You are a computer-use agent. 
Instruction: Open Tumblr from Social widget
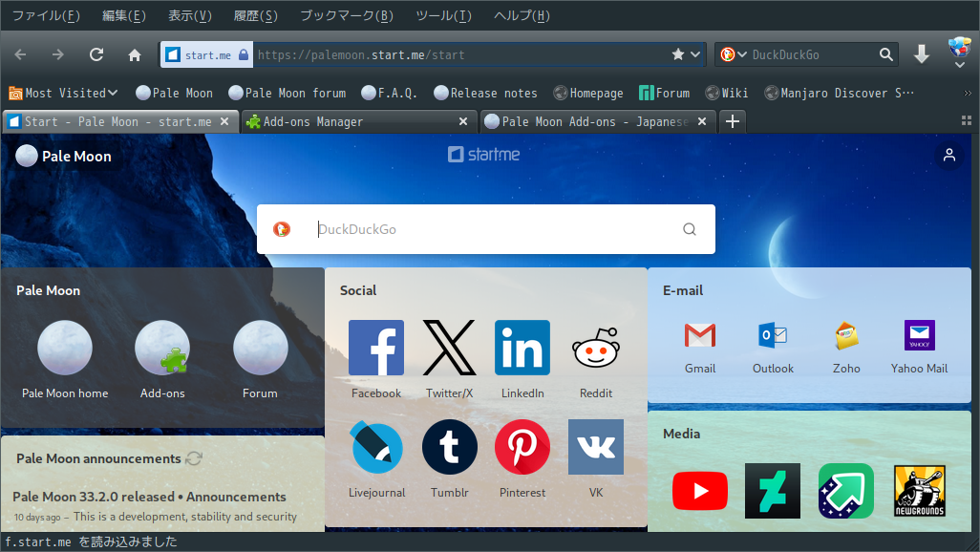[449, 447]
